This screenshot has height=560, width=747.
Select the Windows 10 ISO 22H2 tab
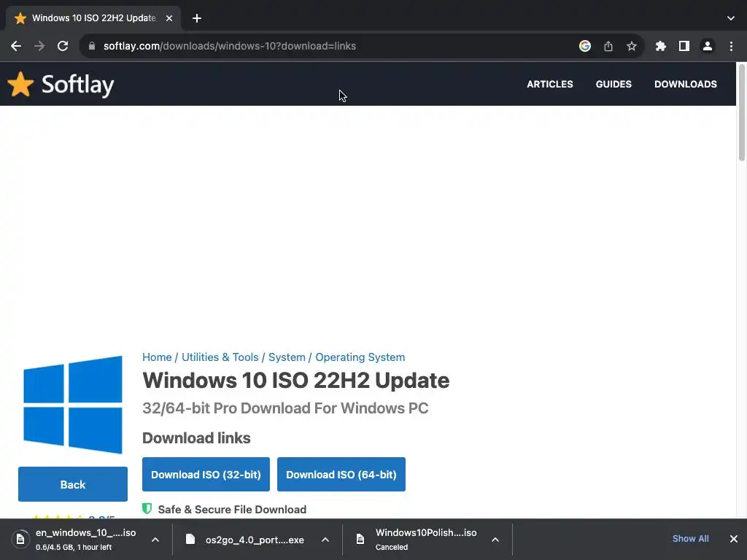(x=93, y=18)
